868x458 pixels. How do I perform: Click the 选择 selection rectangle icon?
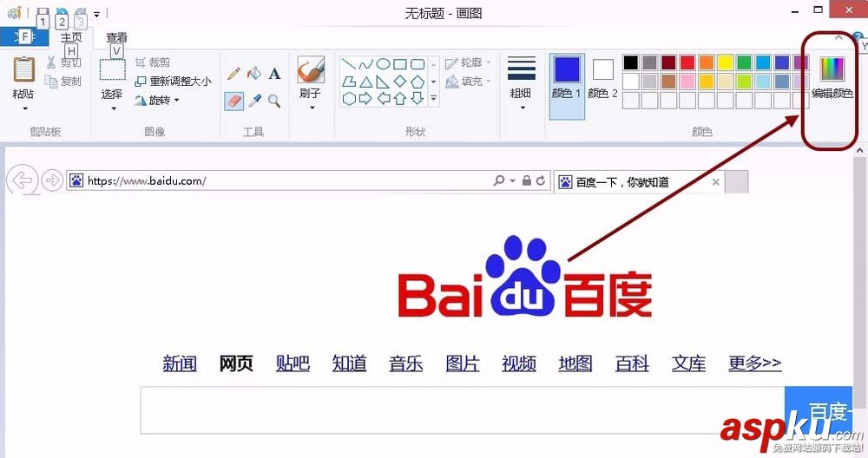click(112, 69)
